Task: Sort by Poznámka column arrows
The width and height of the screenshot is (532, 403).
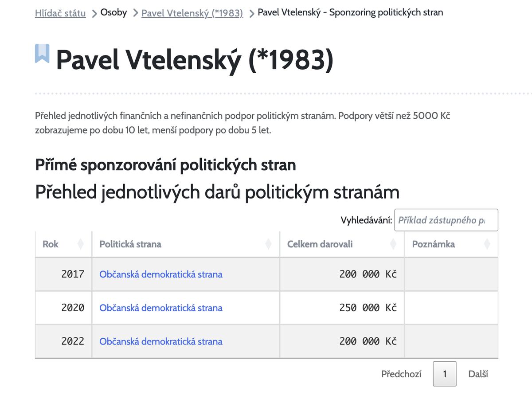Action: [x=487, y=244]
